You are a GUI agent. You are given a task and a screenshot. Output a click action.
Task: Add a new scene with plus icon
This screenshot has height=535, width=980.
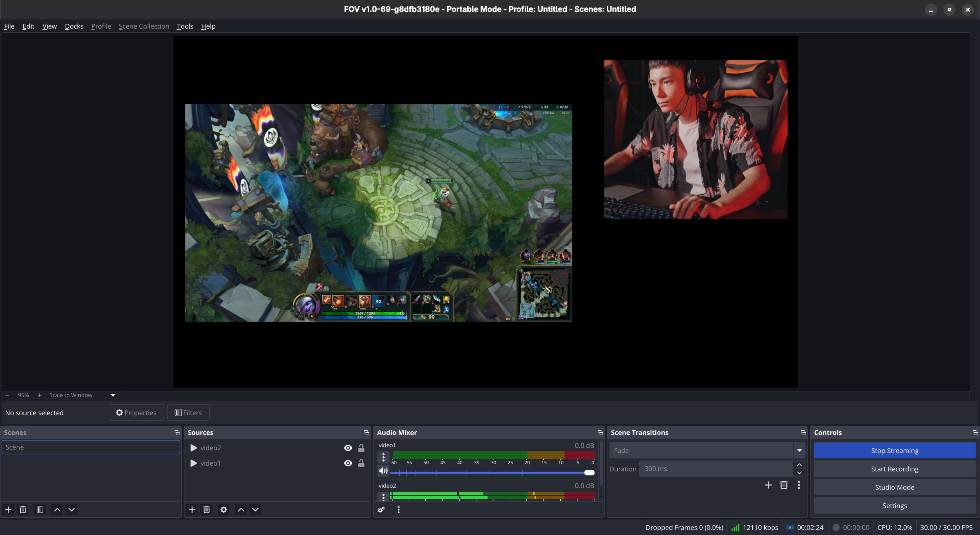[8, 509]
